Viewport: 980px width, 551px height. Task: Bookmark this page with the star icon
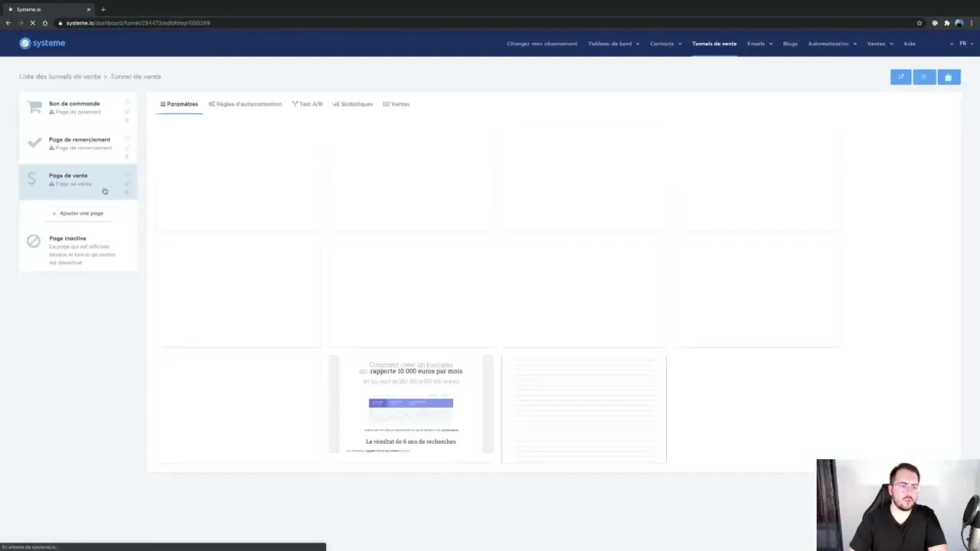(920, 23)
